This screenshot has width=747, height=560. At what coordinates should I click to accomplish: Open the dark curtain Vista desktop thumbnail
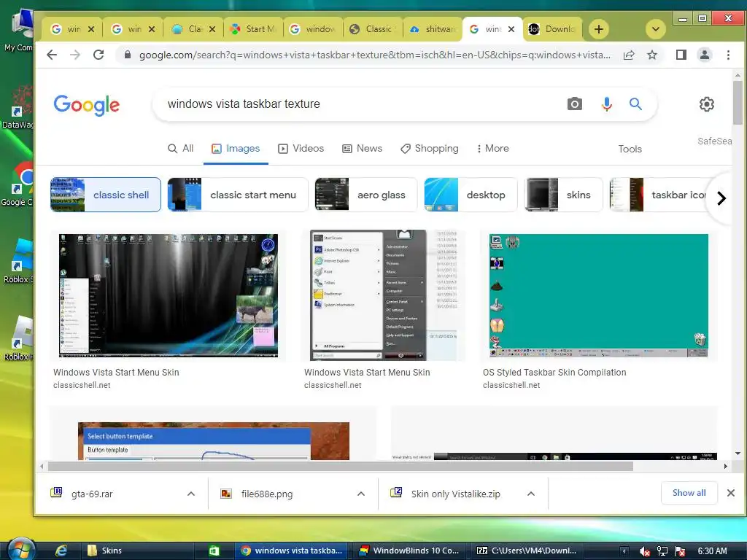pyautogui.click(x=169, y=295)
